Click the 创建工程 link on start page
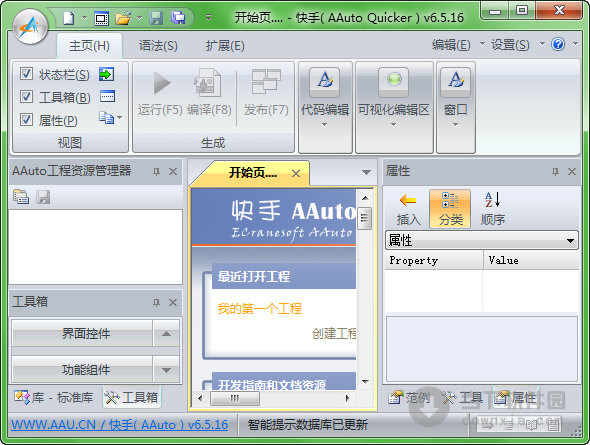The width and height of the screenshot is (590, 445). pos(334,333)
